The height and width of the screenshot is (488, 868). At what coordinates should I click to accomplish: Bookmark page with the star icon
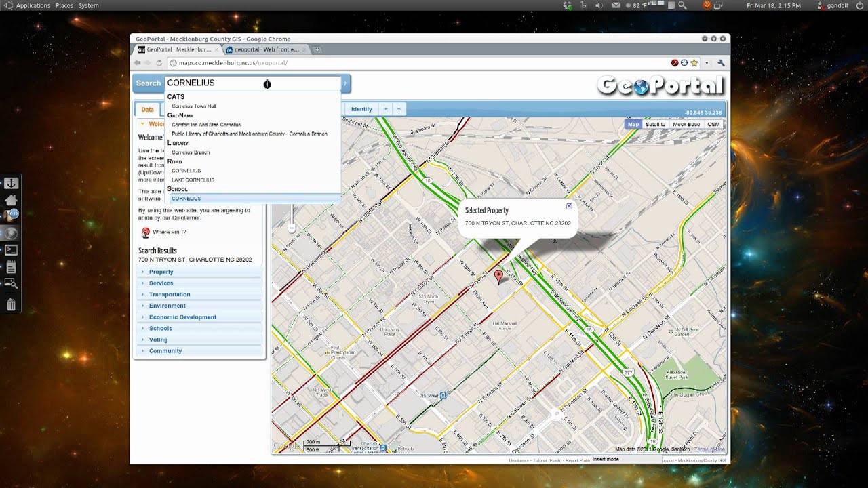pyautogui.click(x=694, y=63)
